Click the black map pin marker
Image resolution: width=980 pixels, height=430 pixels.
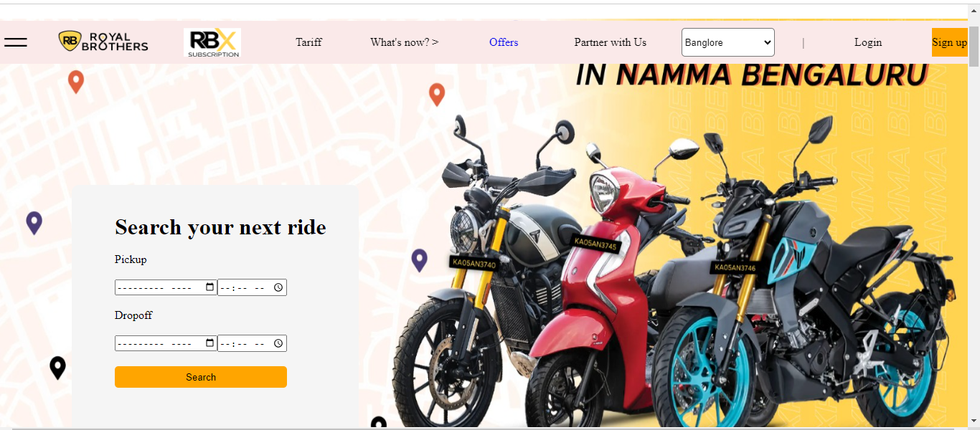point(57,368)
